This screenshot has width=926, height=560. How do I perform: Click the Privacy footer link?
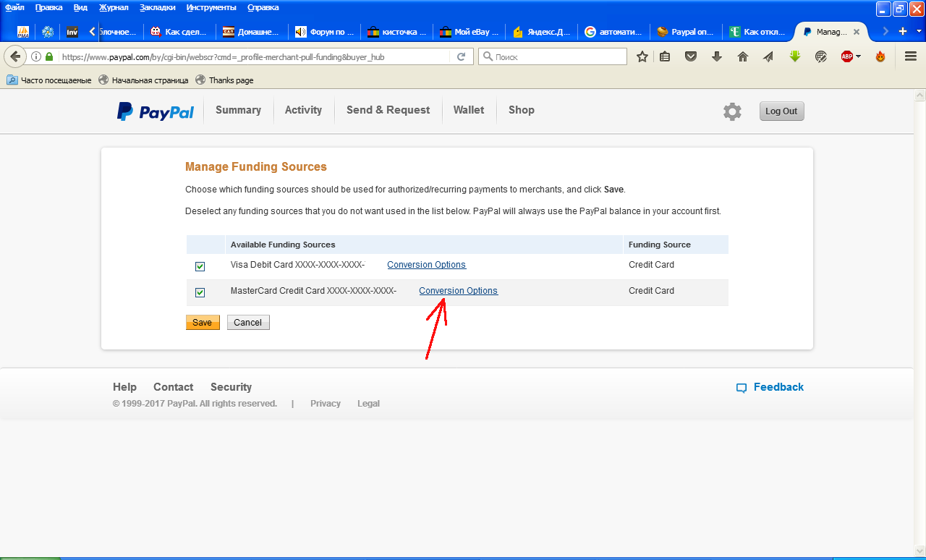(x=326, y=404)
